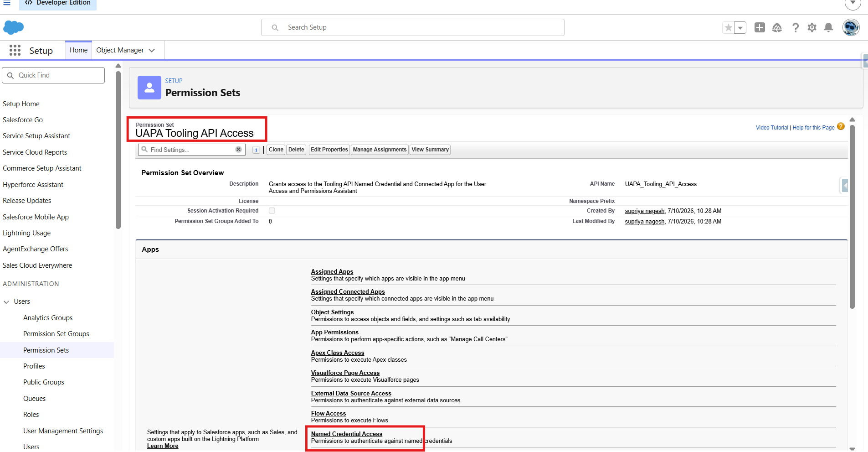Open Last Modified By supriya nagesh link

tap(645, 222)
